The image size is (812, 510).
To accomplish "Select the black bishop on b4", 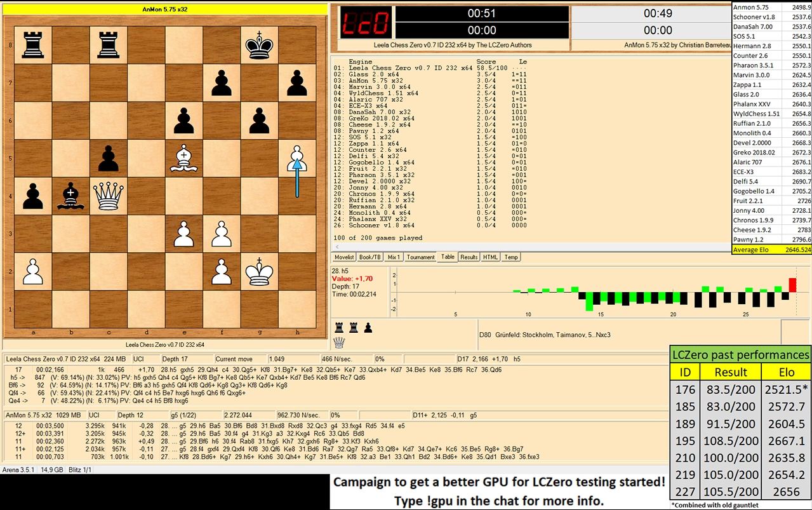I will (70, 196).
